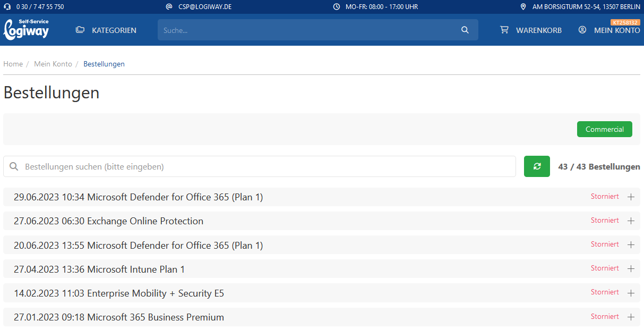Screen dimensions: 644x329
Task: Expand the Enterprise Mobility + Security E5 order
Action: (631, 293)
